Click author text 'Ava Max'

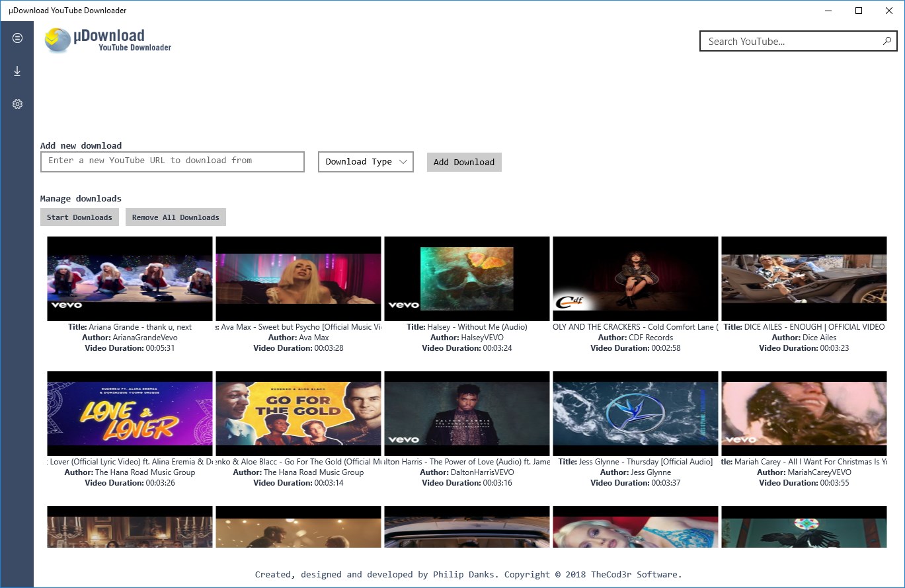click(313, 338)
